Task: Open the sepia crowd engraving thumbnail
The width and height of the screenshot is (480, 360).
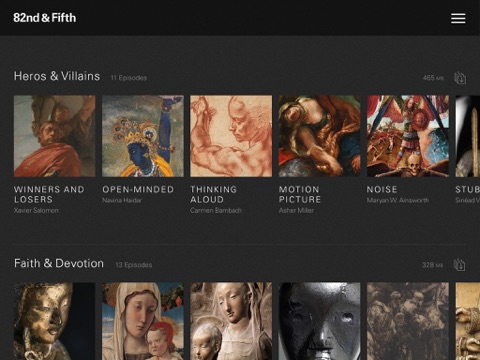Action: [408, 321]
